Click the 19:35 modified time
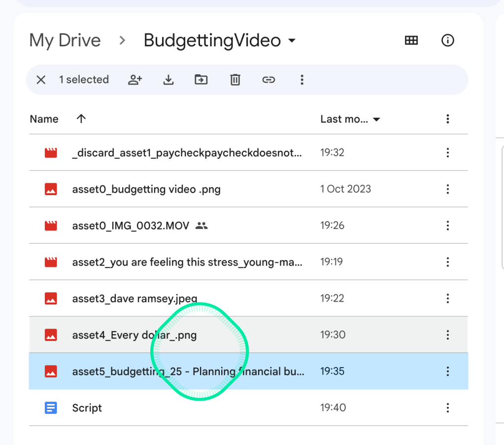Image resolution: width=504 pixels, height=445 pixels. (333, 371)
